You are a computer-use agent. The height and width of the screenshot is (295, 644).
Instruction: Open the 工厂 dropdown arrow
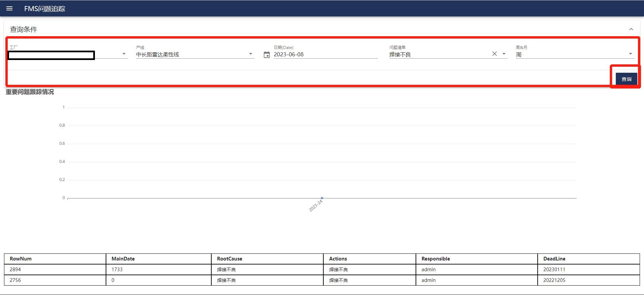point(124,54)
